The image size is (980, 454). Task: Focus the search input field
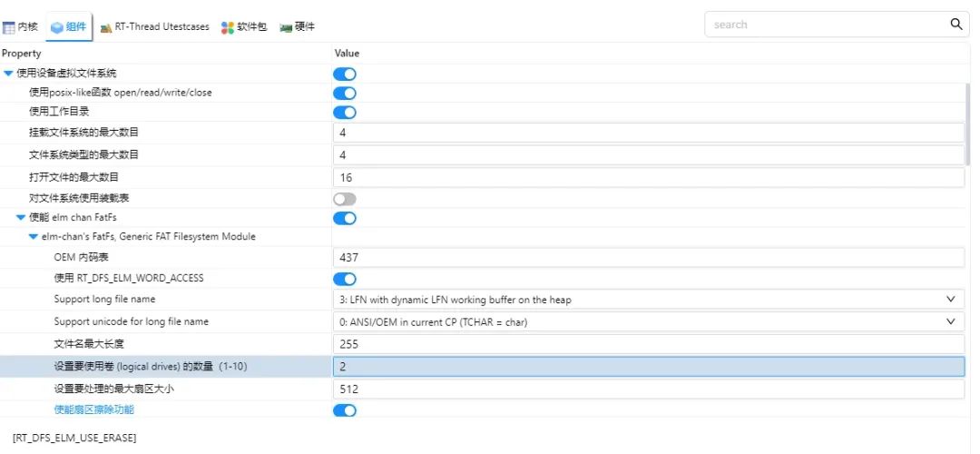828,25
